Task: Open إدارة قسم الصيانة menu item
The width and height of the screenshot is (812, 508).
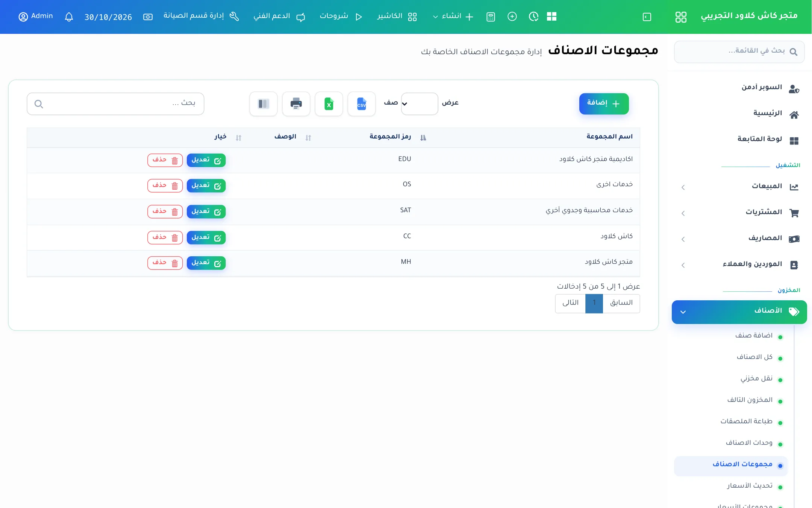Action: click(x=201, y=16)
